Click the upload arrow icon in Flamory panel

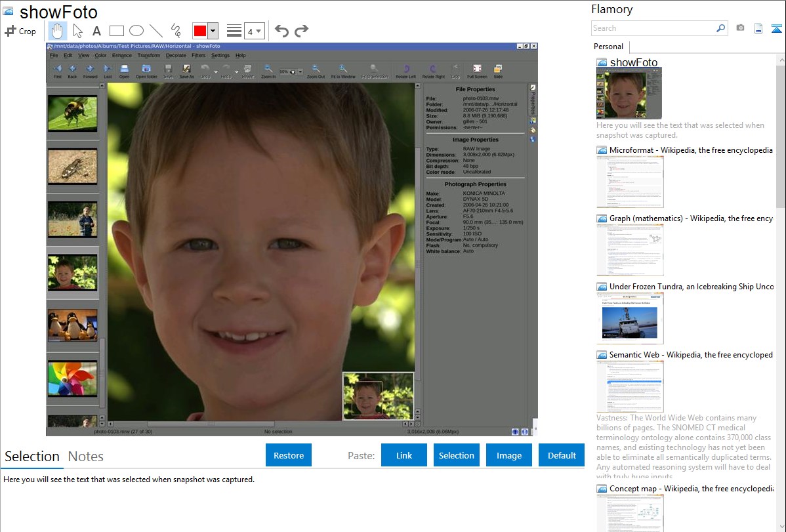(x=776, y=28)
